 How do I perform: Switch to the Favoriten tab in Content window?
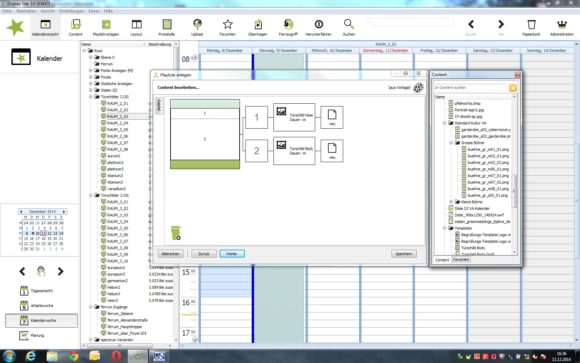pos(461,260)
